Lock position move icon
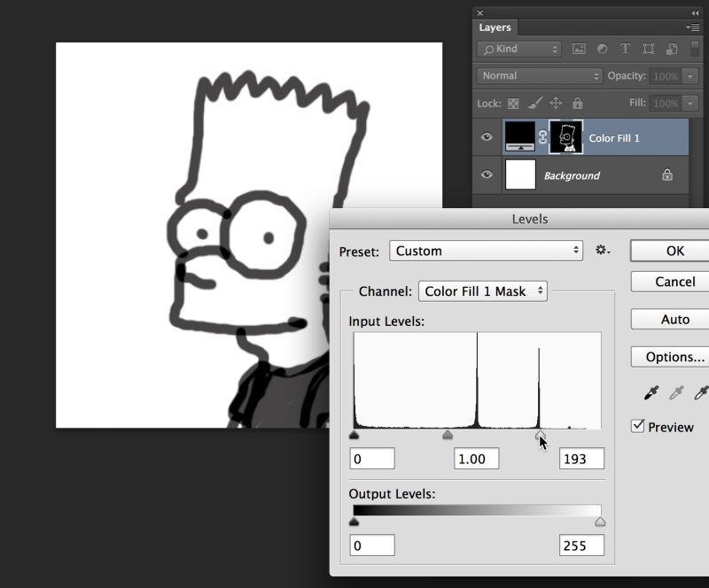709x588 pixels. [556, 103]
